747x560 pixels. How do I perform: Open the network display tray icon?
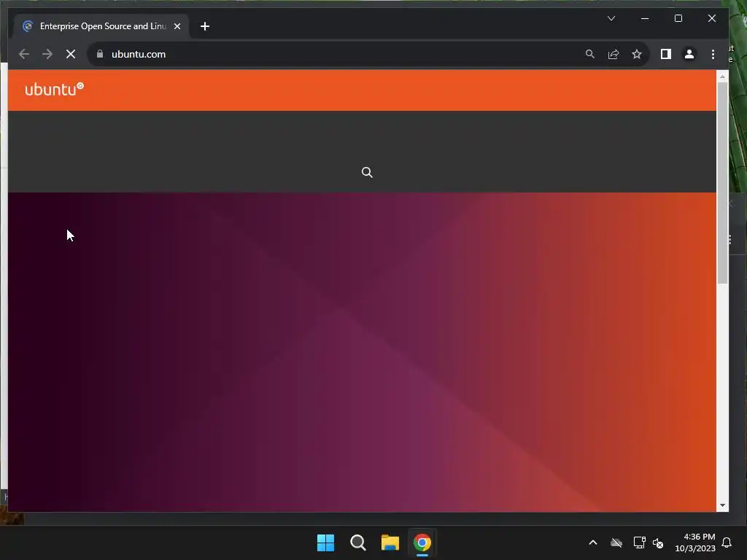pos(639,542)
